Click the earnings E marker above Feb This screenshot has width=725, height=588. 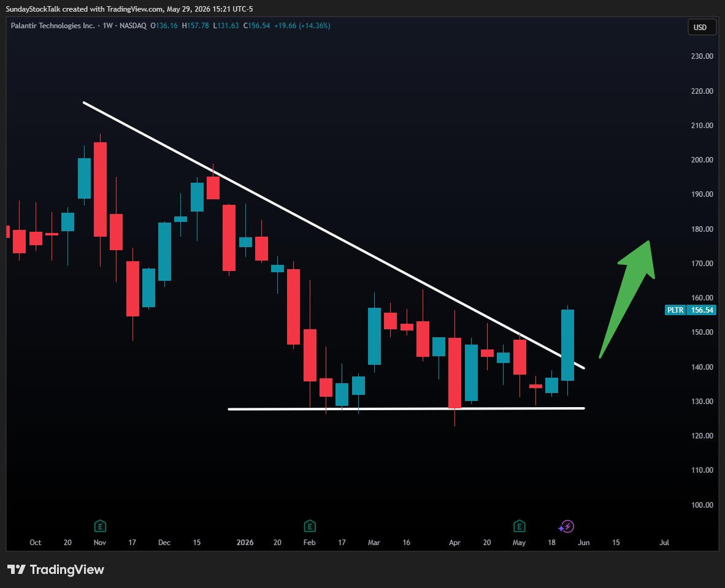click(x=309, y=526)
